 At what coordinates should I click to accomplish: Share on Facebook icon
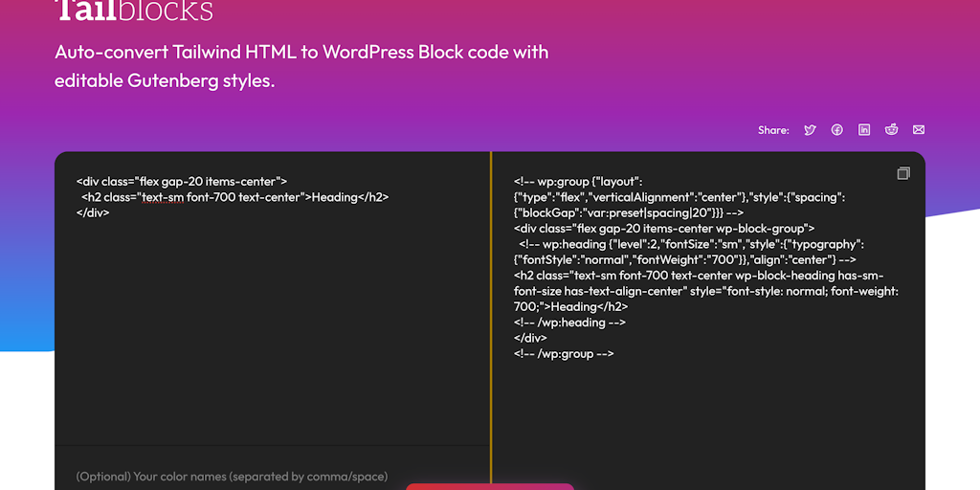point(836,130)
